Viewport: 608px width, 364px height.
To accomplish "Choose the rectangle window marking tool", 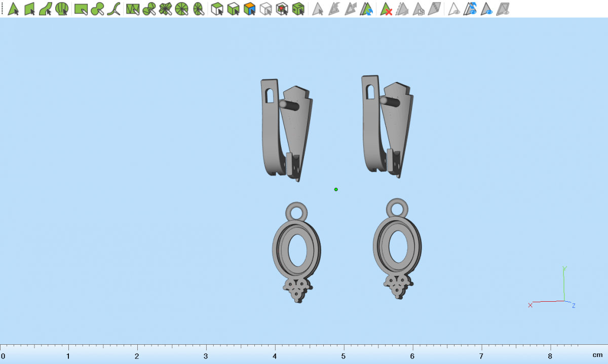I will (x=81, y=9).
